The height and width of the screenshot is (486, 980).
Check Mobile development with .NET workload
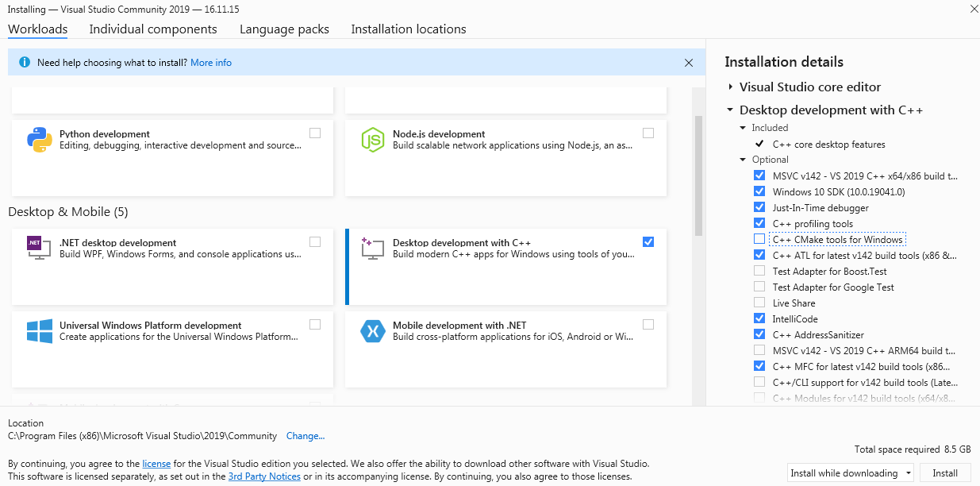648,325
